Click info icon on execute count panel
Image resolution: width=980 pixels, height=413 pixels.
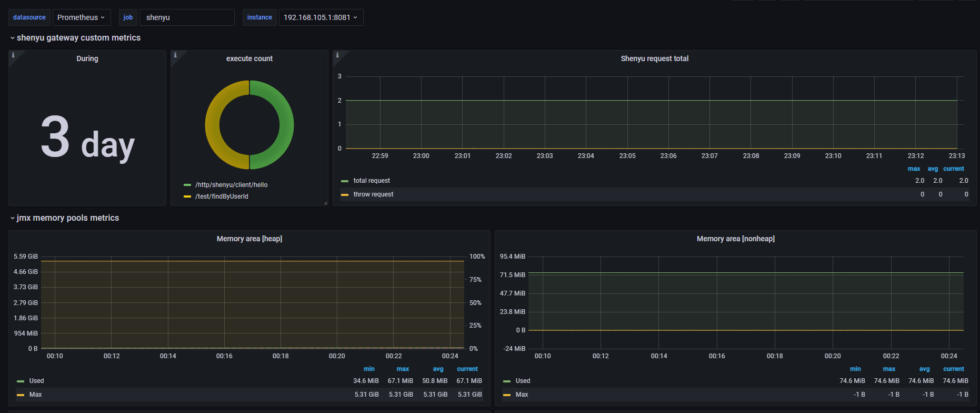point(175,55)
